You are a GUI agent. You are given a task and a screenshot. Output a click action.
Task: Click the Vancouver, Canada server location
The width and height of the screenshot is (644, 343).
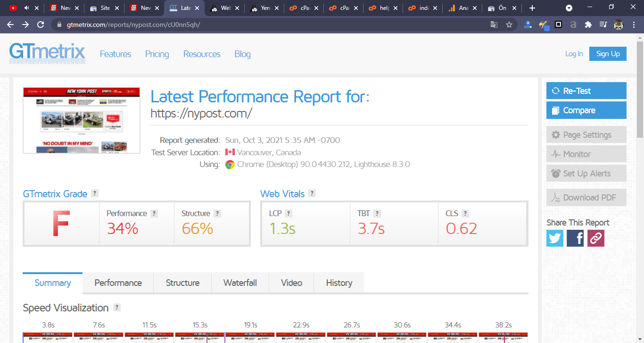[x=269, y=152]
